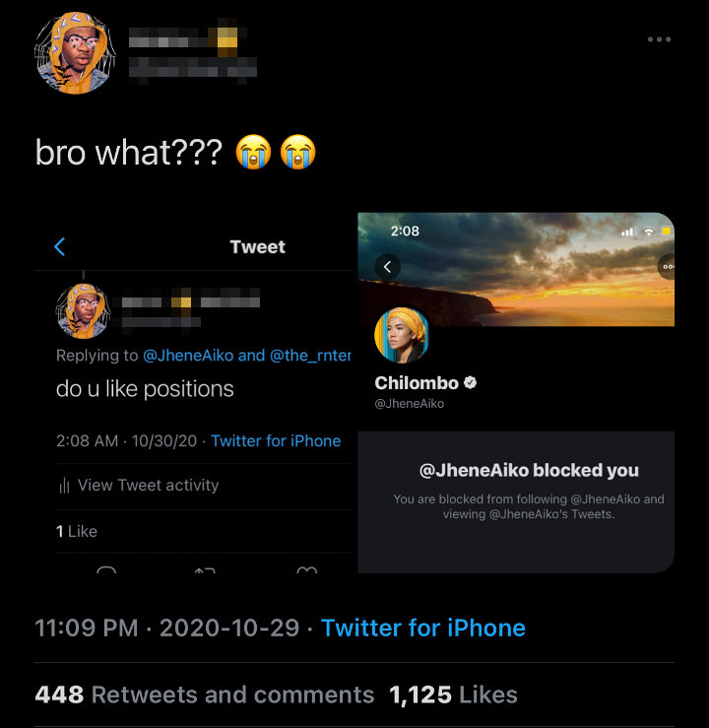Open the large blue Twitter for iPhone link
The image size is (709, 728).
click(x=422, y=628)
